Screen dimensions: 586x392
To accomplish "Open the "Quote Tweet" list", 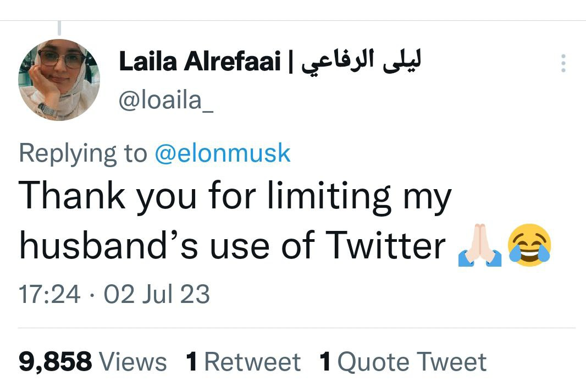I will point(412,362).
